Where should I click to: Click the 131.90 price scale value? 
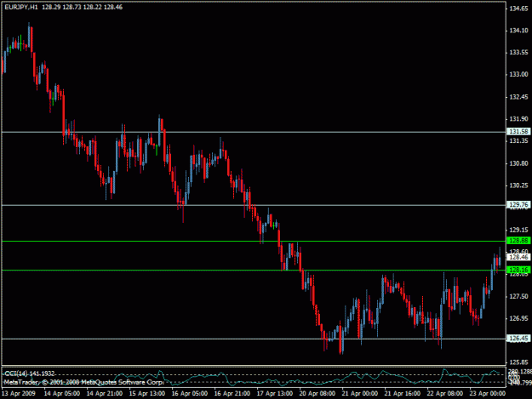[518, 118]
